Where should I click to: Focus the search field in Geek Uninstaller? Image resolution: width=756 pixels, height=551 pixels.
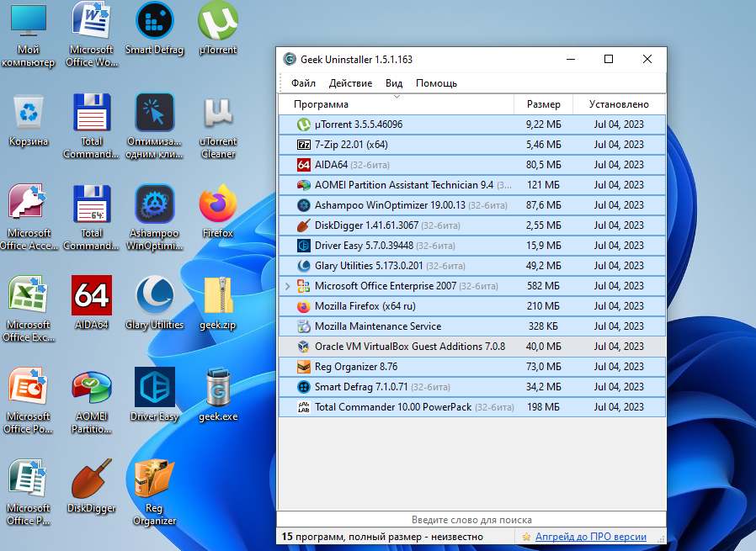coord(471,520)
